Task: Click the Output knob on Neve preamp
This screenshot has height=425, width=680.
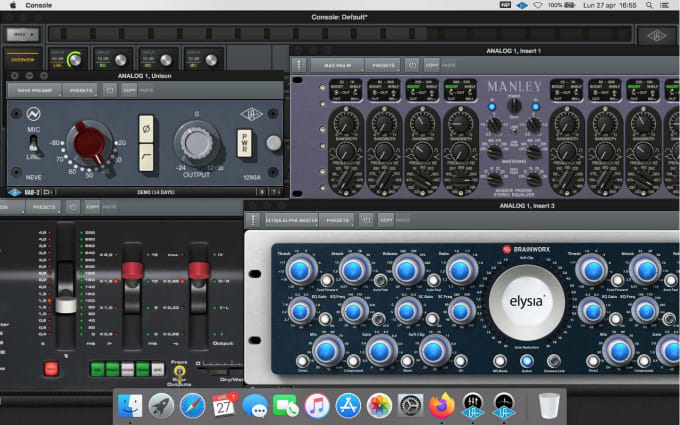Action: (x=196, y=144)
